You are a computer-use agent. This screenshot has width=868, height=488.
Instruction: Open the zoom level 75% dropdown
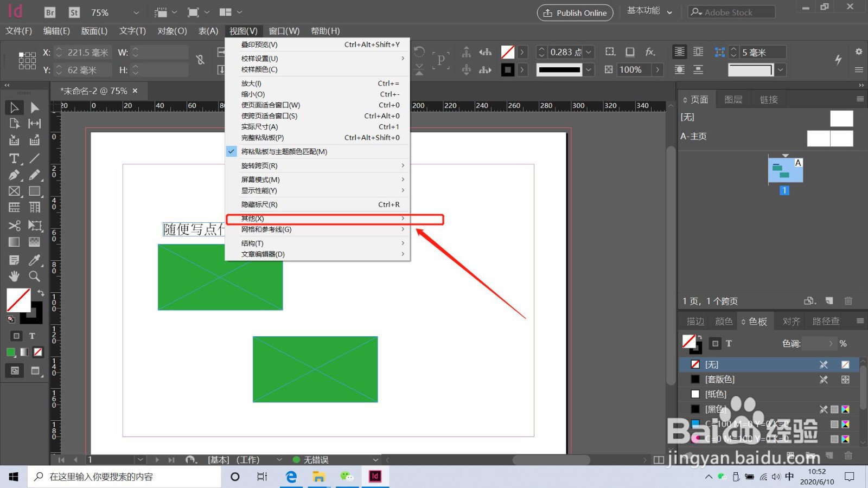(136, 12)
